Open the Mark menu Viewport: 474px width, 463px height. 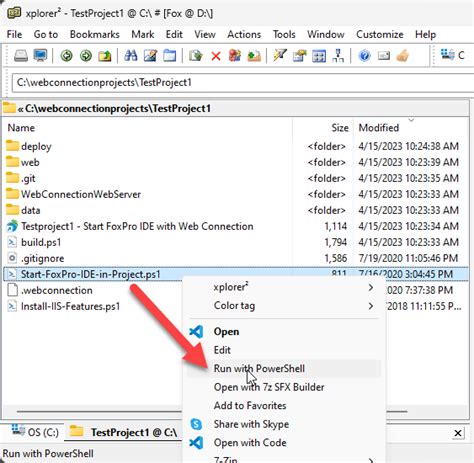coord(143,34)
